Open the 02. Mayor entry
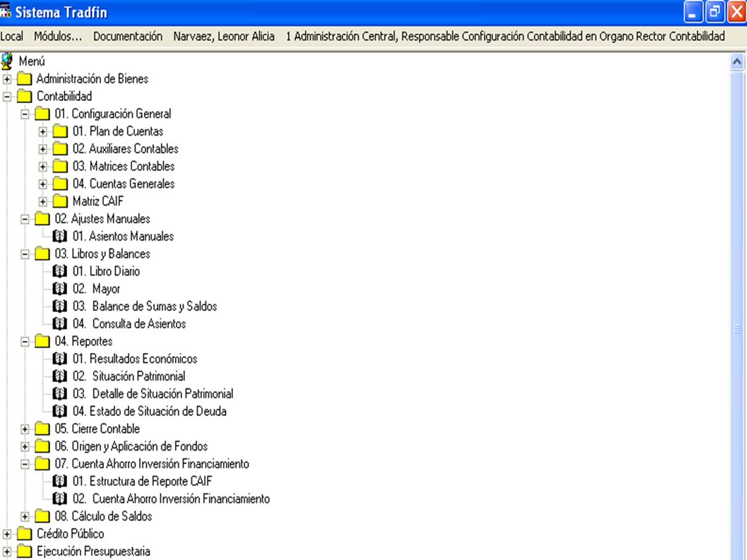 [x=96, y=289]
